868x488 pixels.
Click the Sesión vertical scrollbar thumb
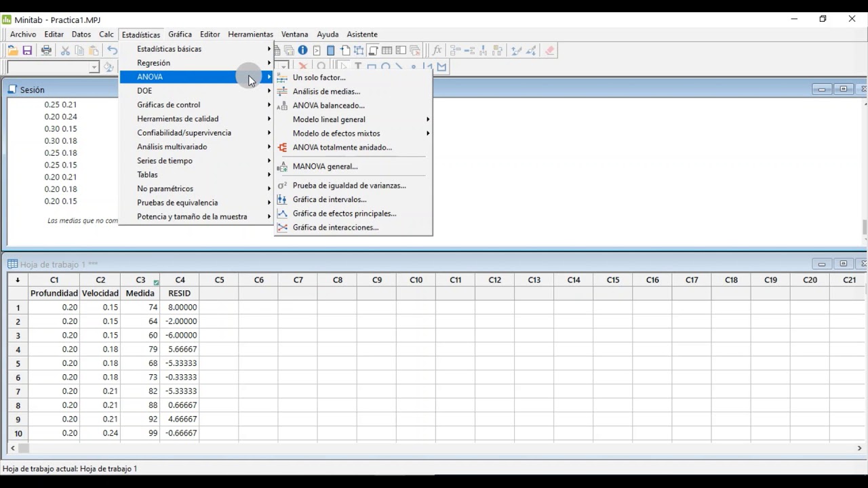(865, 227)
